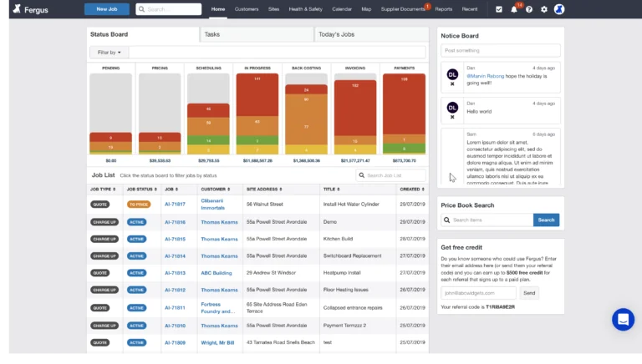Click the help question mark icon
Screen dimensions: 642x364
(529, 9)
